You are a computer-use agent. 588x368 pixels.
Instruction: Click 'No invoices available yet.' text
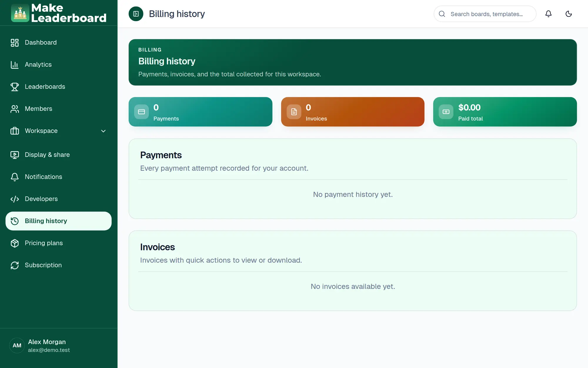coord(353,286)
